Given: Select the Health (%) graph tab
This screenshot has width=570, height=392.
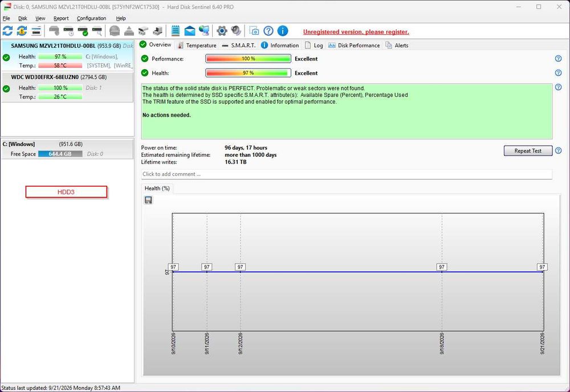Looking at the screenshot, I should tap(157, 188).
